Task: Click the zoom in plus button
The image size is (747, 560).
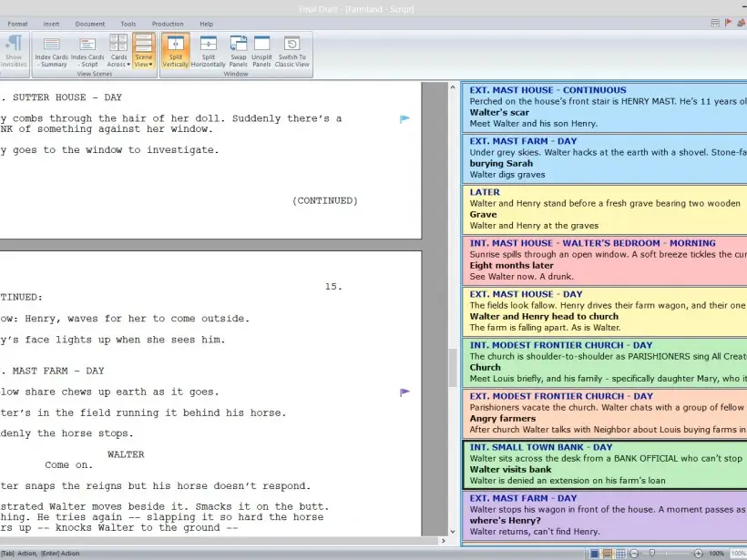Action: pyautogui.click(x=699, y=554)
